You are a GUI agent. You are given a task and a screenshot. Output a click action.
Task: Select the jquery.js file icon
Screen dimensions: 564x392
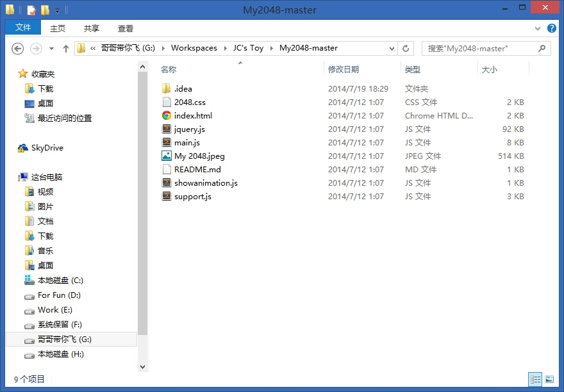point(166,129)
